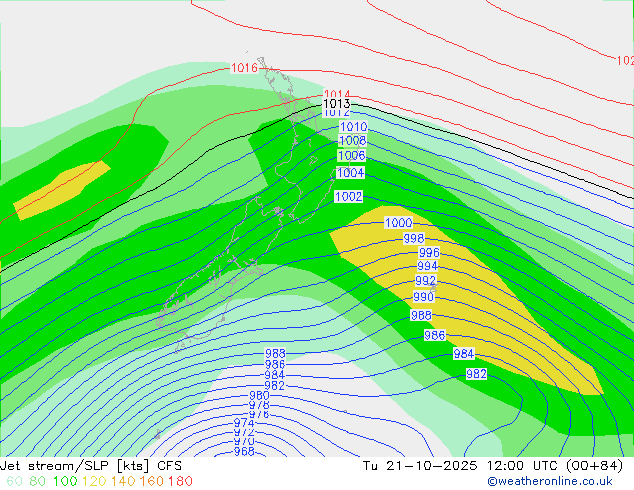Click the red 180 legend value
This screenshot has width=634, height=490.
coord(180,481)
